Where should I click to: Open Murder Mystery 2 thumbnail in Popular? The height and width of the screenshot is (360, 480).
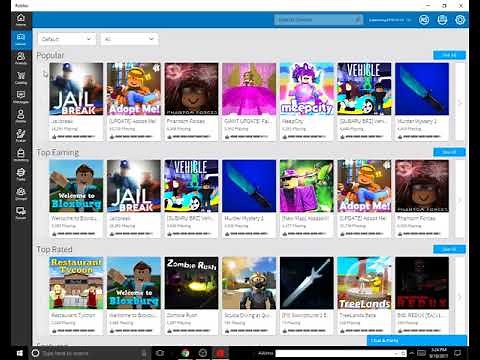pos(422,89)
